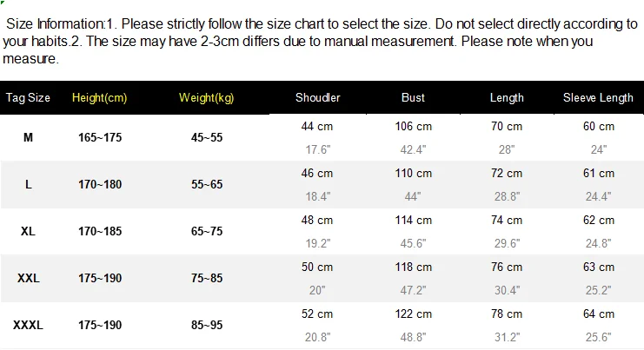644x350 pixels.
Task: Click the Size Information paragraph text
Action: tap(320, 41)
